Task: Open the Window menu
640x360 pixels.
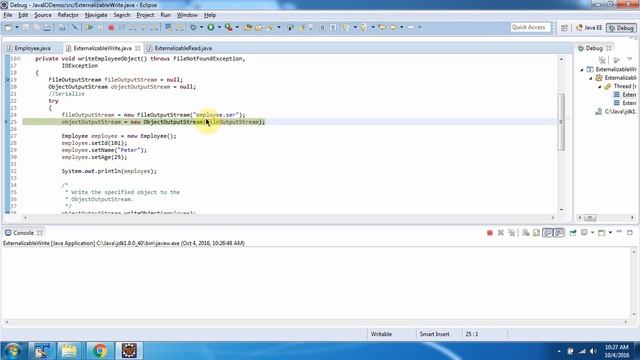Action: pyautogui.click(x=187, y=15)
